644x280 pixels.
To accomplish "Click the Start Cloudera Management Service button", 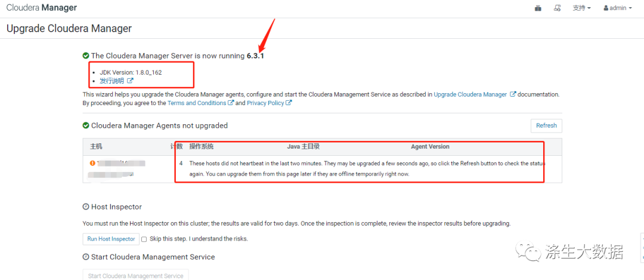I will pos(135,275).
